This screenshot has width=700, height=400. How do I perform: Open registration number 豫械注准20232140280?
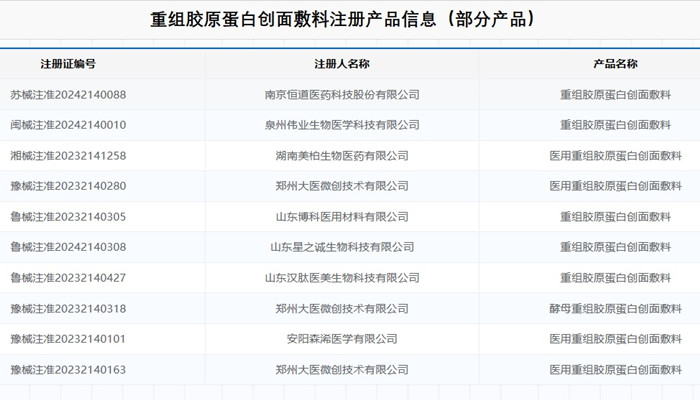(x=68, y=186)
